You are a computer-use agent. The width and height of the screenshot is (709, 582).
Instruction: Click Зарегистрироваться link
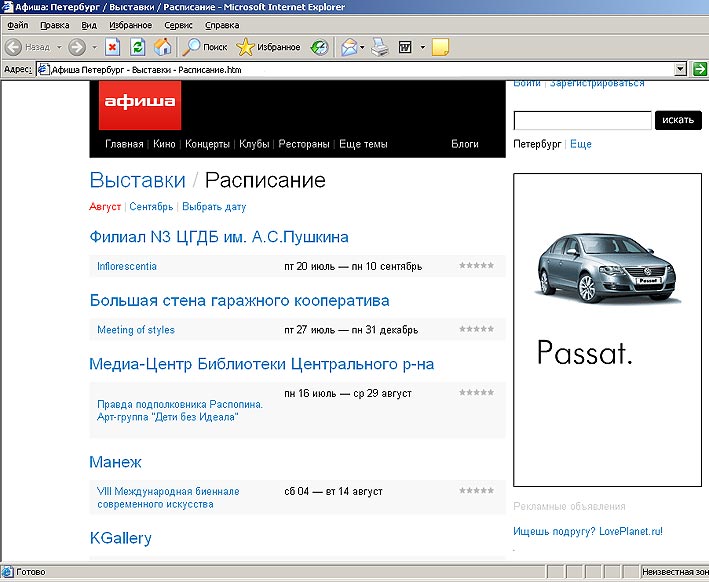(597, 83)
